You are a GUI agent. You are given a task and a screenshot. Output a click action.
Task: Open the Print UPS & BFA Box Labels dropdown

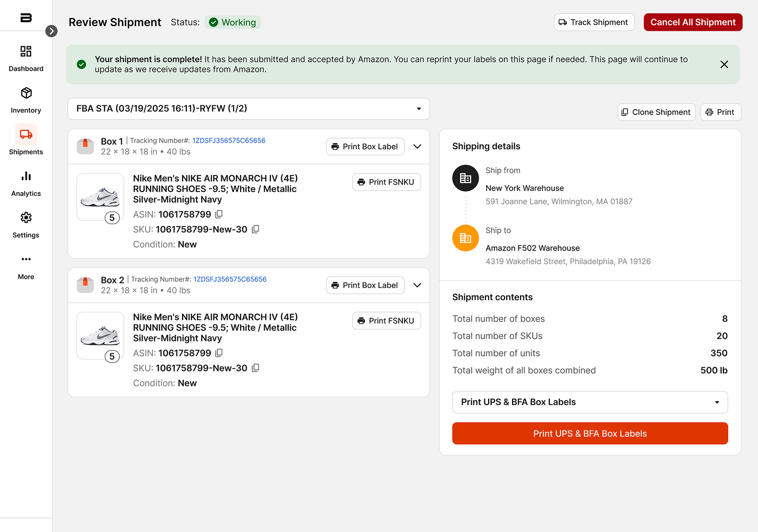(590, 402)
